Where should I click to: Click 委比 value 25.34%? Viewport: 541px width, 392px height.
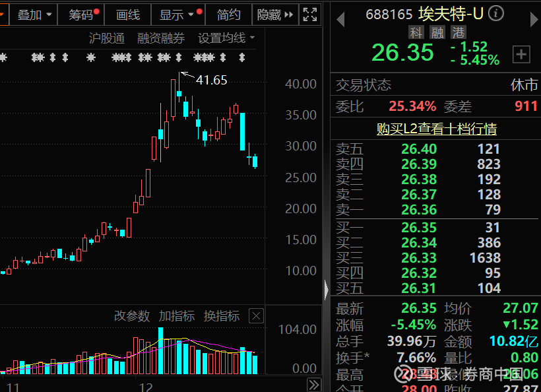point(412,106)
